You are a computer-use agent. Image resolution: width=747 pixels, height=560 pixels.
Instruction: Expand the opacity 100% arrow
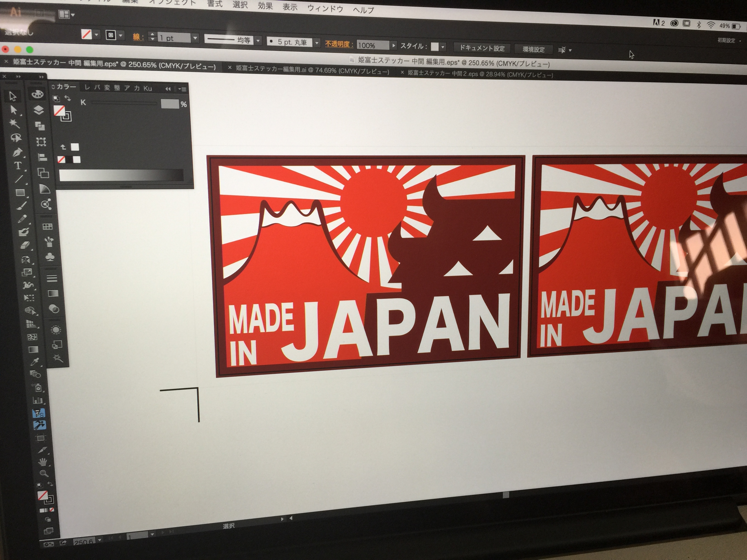click(393, 45)
